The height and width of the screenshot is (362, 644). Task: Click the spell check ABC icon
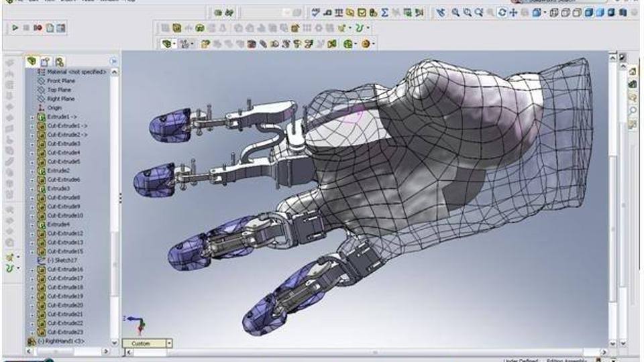click(x=315, y=13)
